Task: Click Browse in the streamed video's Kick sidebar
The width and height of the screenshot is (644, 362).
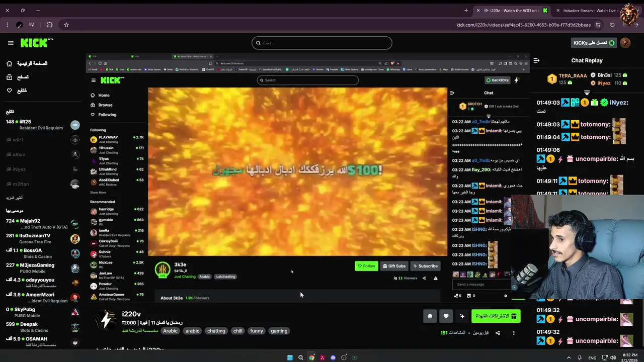Action: (x=105, y=105)
